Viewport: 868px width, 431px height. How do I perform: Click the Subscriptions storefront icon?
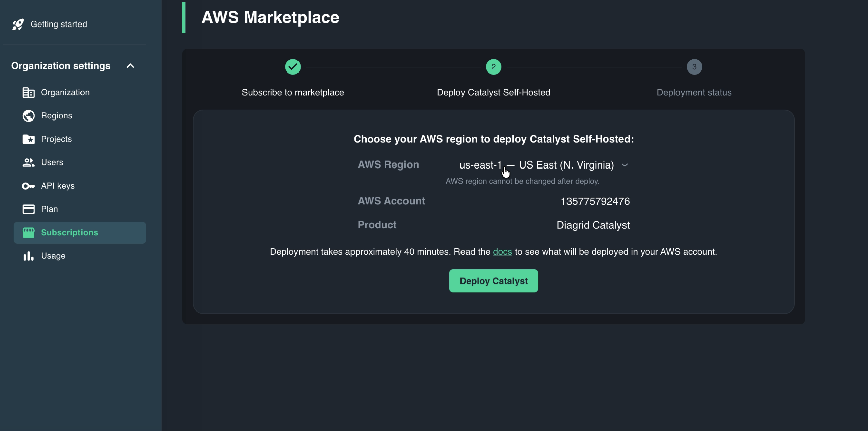(x=29, y=233)
